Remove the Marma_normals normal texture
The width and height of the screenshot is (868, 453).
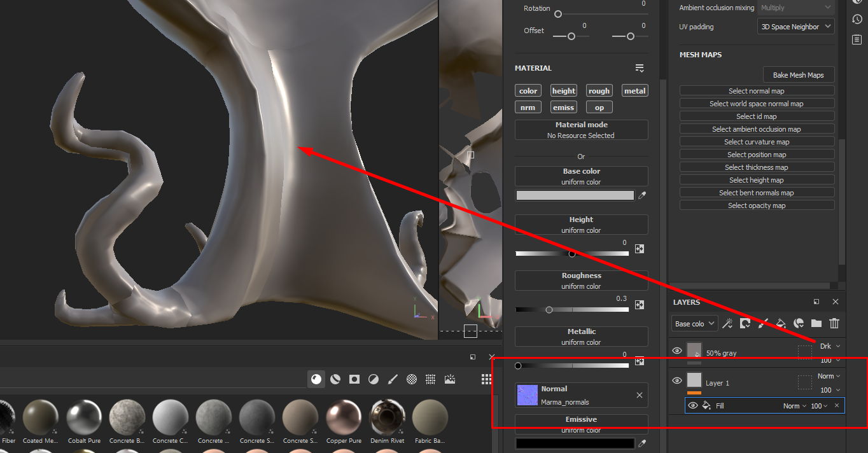[x=640, y=395]
